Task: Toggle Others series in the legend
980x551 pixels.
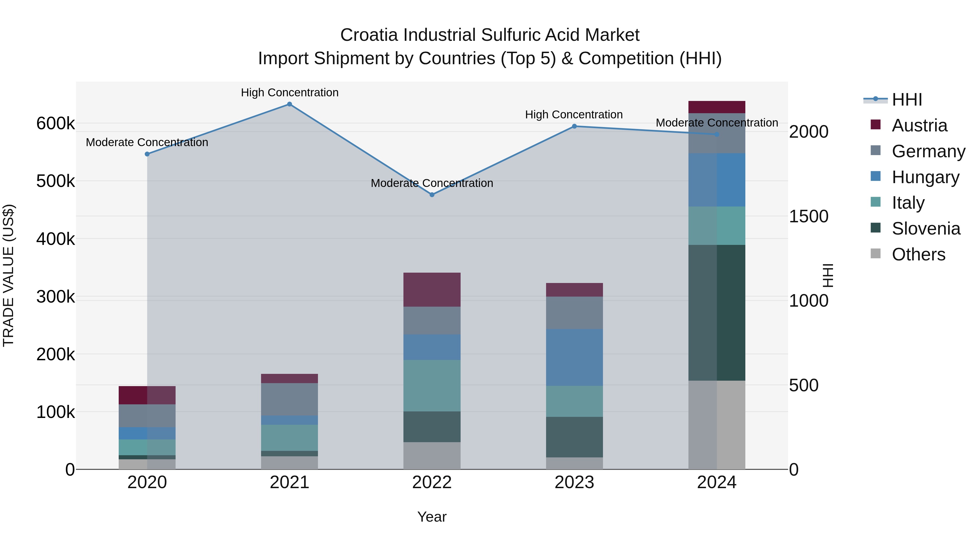Action: coord(908,254)
